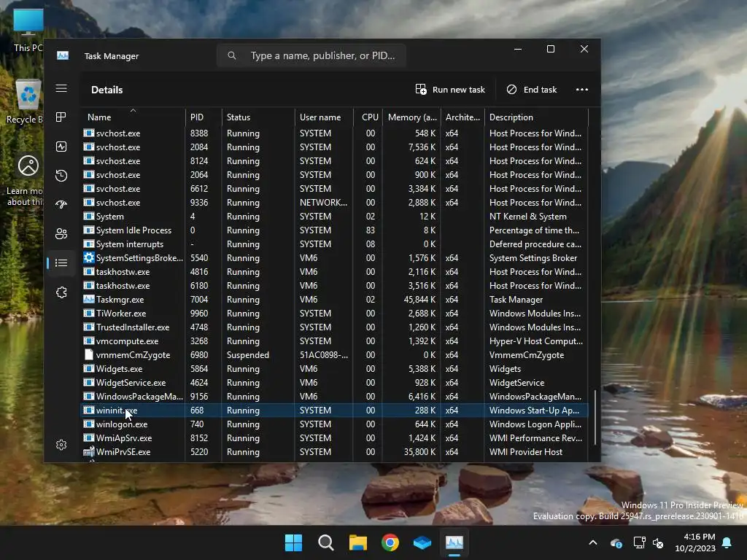Click the vertical scrollbar thumb in details list
Viewport: 747px width, 560px height.
(x=595, y=418)
